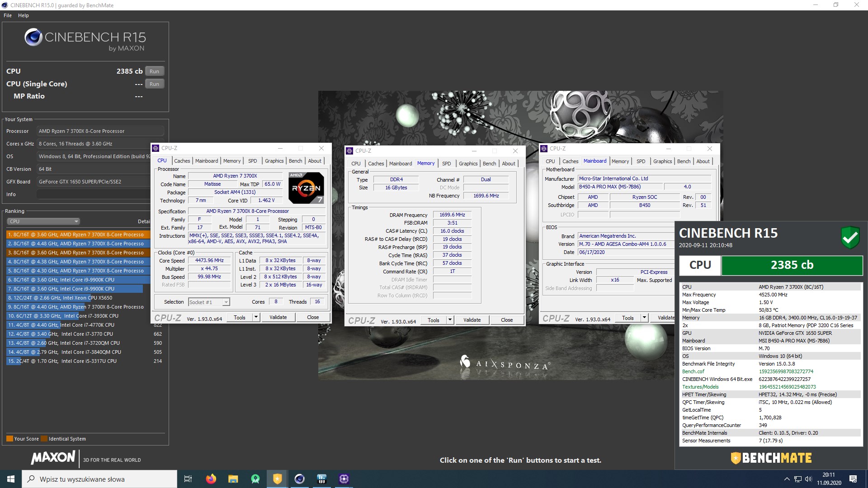Screen dimensions: 868x488
Task: Select the Intel Core i7-3930K ranking row
Action: (x=79, y=316)
